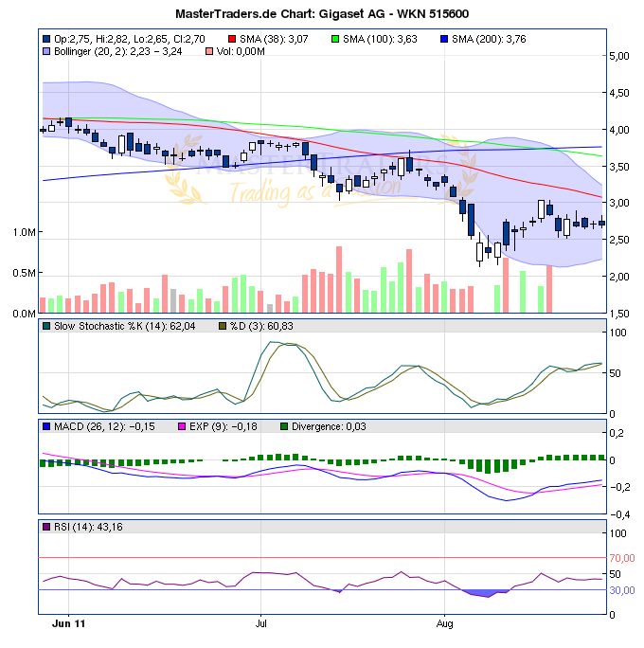
Task: Click the green SMA (100) legend swatch
Action: 335,39
